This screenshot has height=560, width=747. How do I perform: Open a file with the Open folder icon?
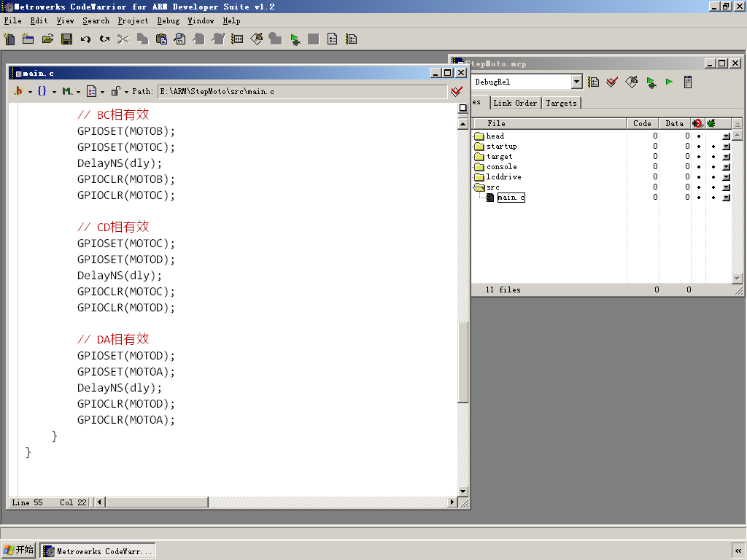point(47,39)
